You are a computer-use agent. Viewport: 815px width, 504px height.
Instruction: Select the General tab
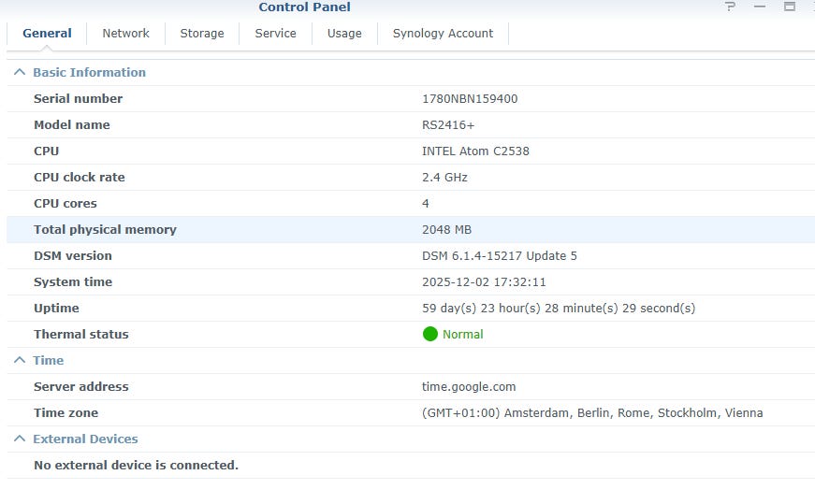[47, 33]
